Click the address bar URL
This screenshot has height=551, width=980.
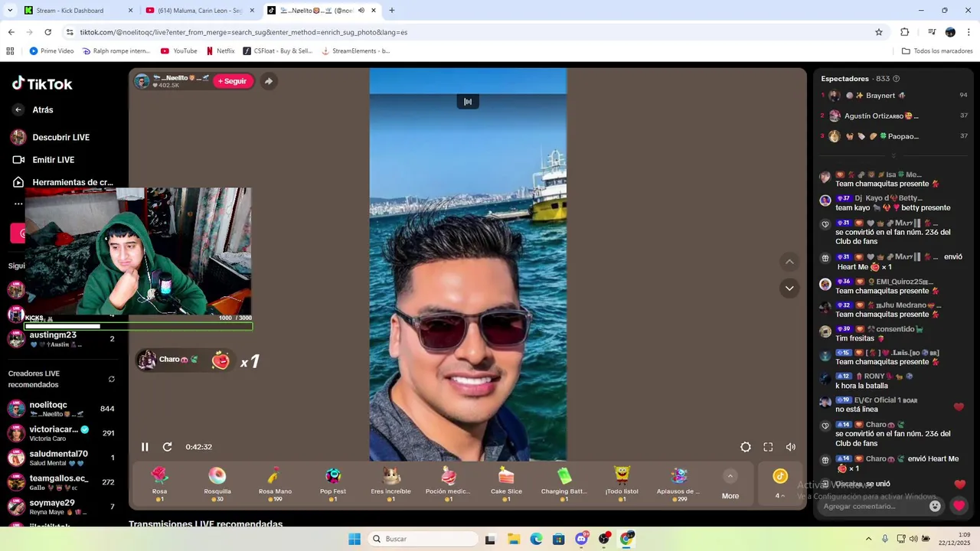pyautogui.click(x=243, y=32)
